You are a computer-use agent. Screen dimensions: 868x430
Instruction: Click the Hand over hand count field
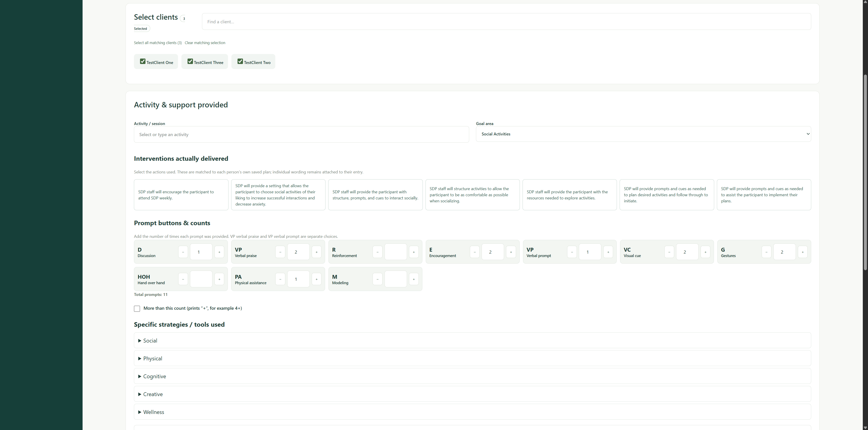point(201,279)
